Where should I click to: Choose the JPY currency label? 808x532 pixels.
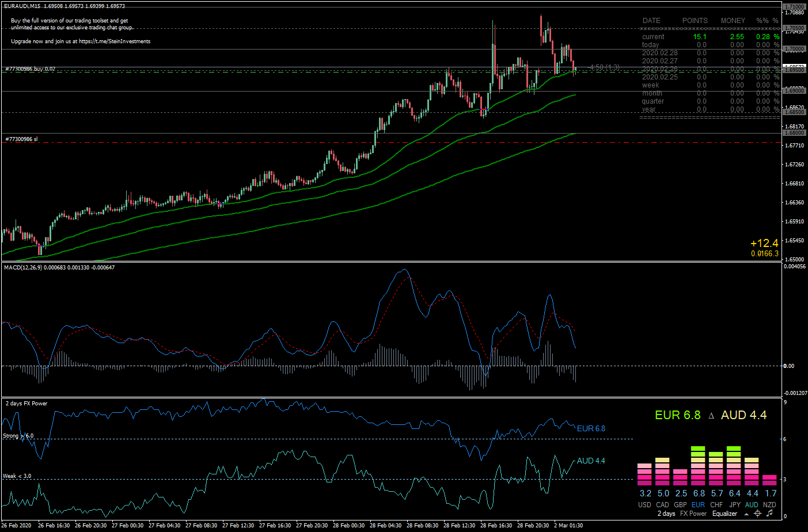click(734, 505)
